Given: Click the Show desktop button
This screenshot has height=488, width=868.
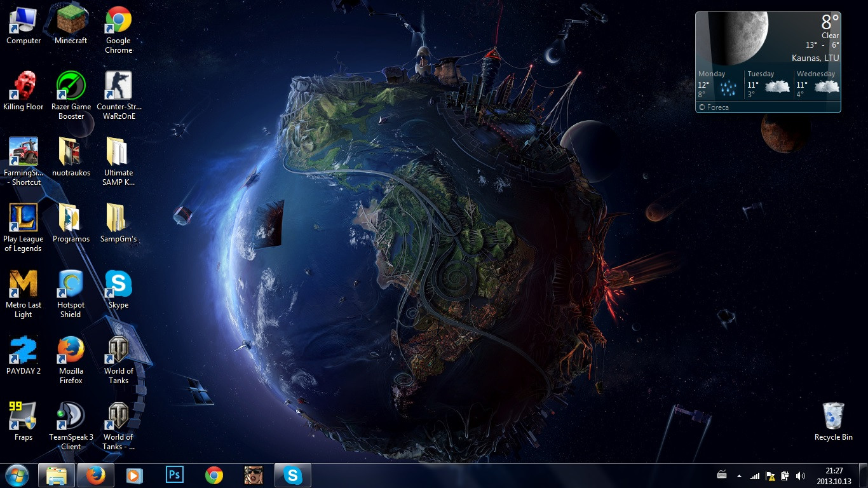Looking at the screenshot, I should [x=863, y=475].
